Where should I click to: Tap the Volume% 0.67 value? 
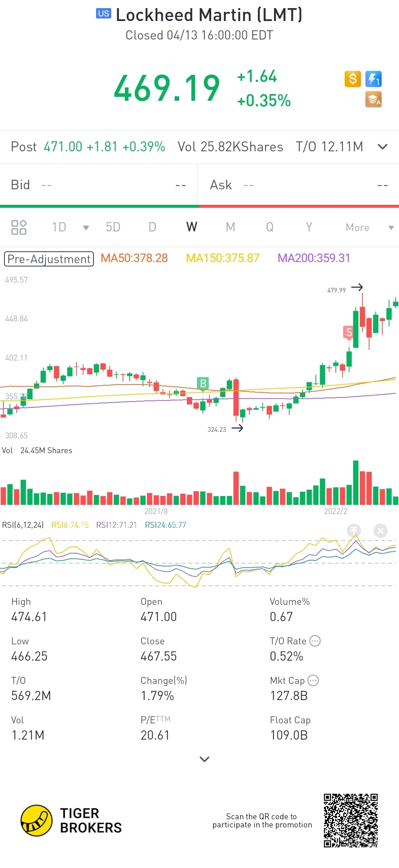click(x=281, y=617)
